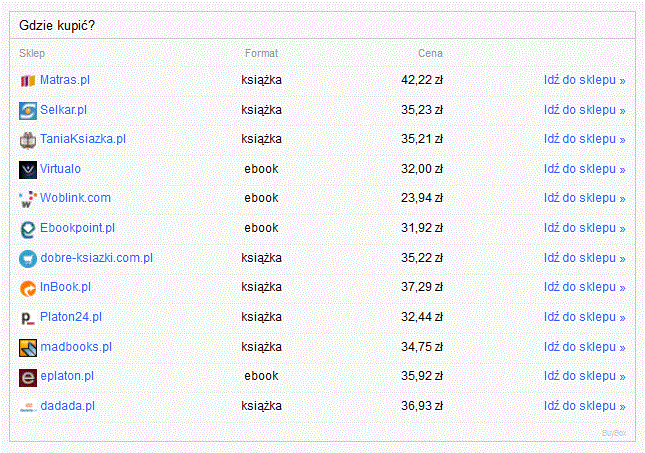The width and height of the screenshot is (645, 453).
Task: Click the TaniaKsiazka.pl store icon
Action: coord(28,140)
